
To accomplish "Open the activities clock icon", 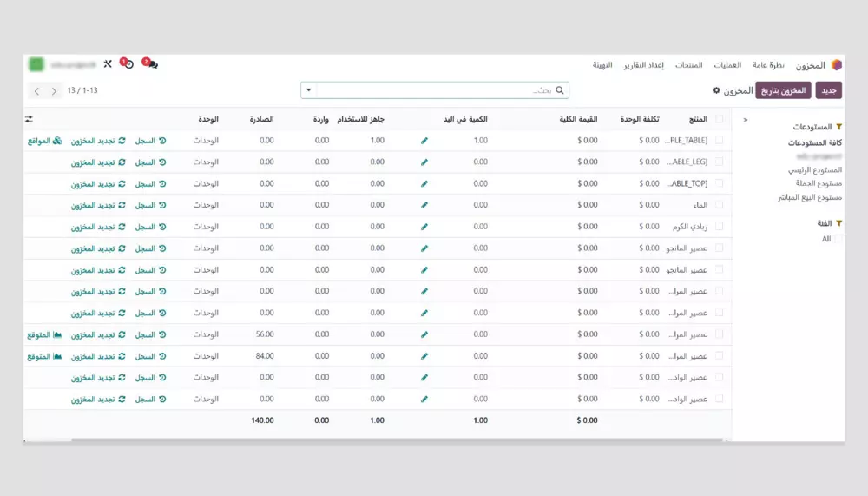I will tap(129, 65).
